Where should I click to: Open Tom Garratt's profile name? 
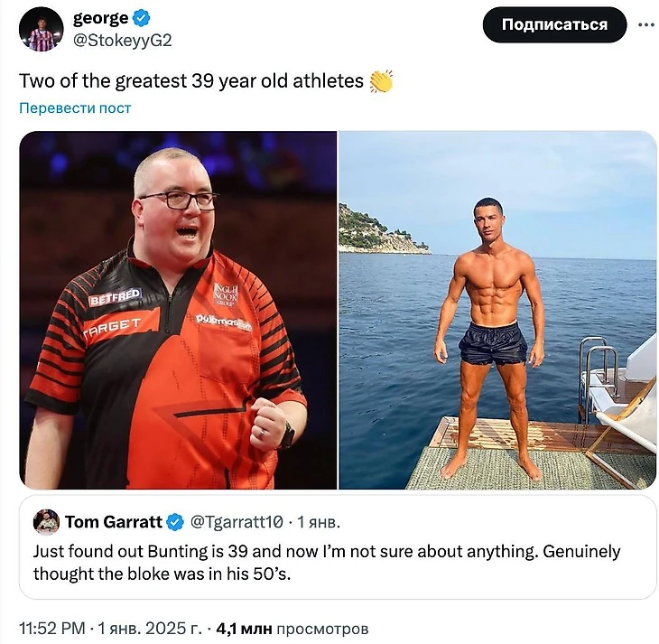[114, 522]
